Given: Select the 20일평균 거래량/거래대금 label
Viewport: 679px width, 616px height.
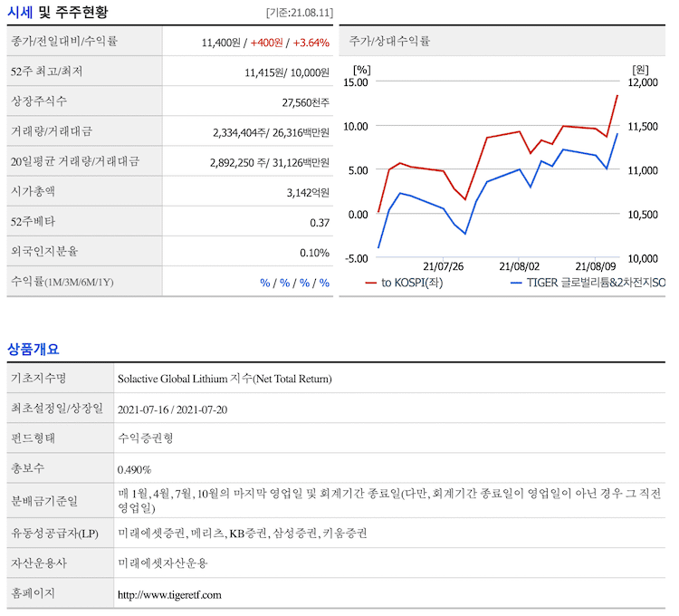Looking at the screenshot, I should pyautogui.click(x=75, y=161).
